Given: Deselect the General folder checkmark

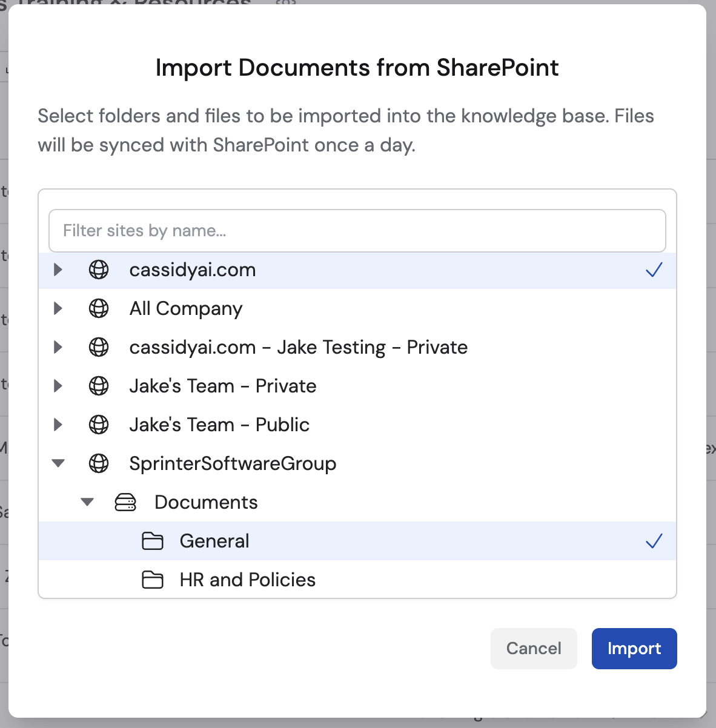Looking at the screenshot, I should [x=654, y=541].
